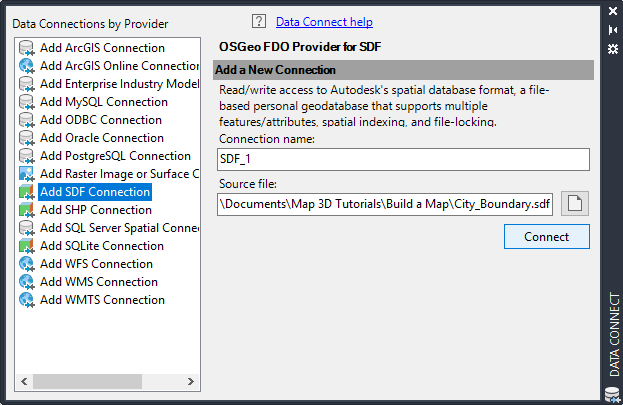Click the Connection name text field
Viewport: 623px width, 405px height.
[402, 160]
